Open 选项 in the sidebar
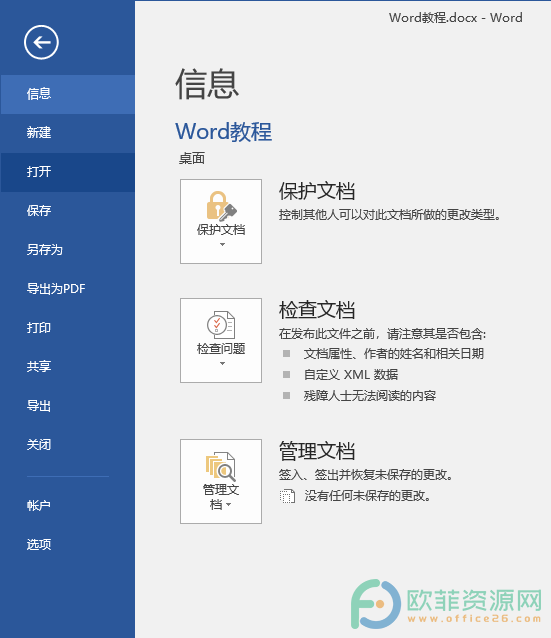Viewport: 551px width, 638px height. coord(68,544)
